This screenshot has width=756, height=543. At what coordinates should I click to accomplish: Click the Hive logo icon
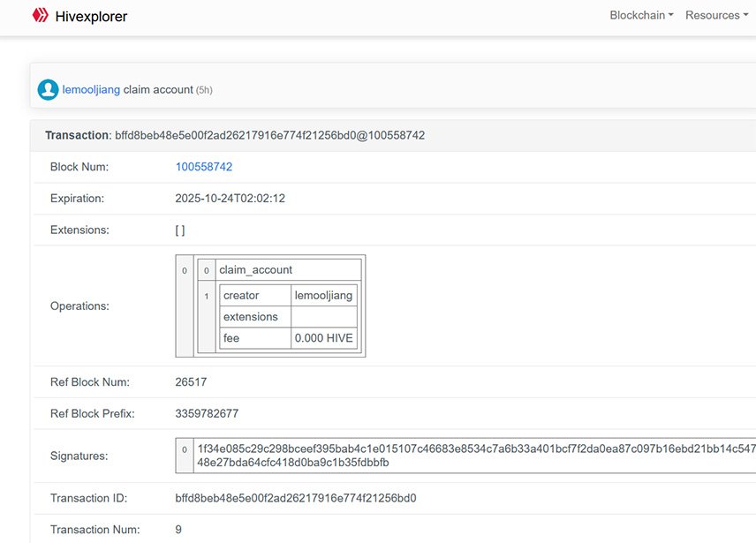coord(40,16)
